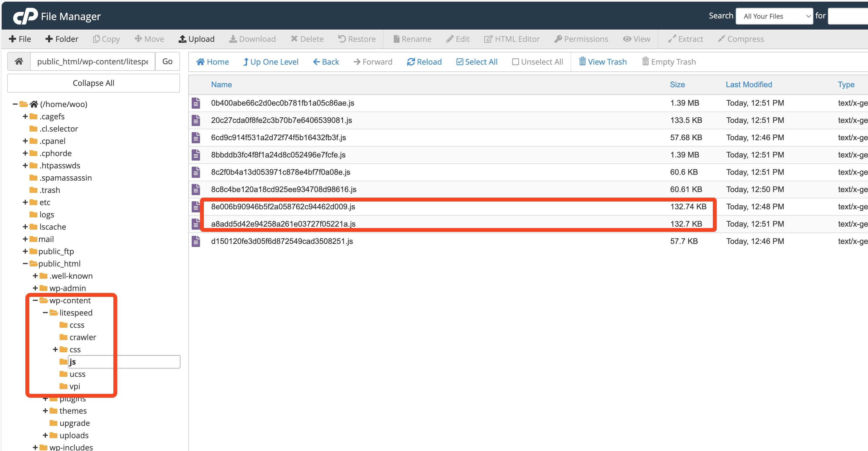The width and height of the screenshot is (868, 451).
Task: Click the Compress toolbar button
Action: (741, 39)
